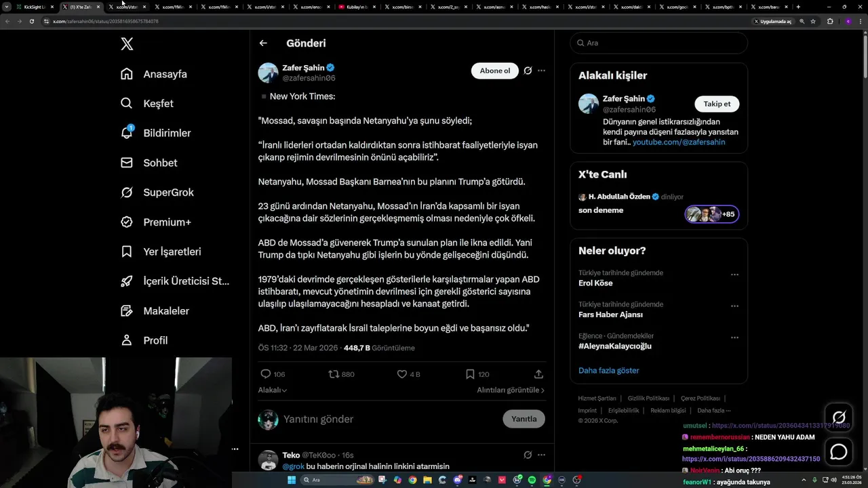The height and width of the screenshot is (488, 868).
Task: Click the browser address bar URL
Action: tap(105, 21)
